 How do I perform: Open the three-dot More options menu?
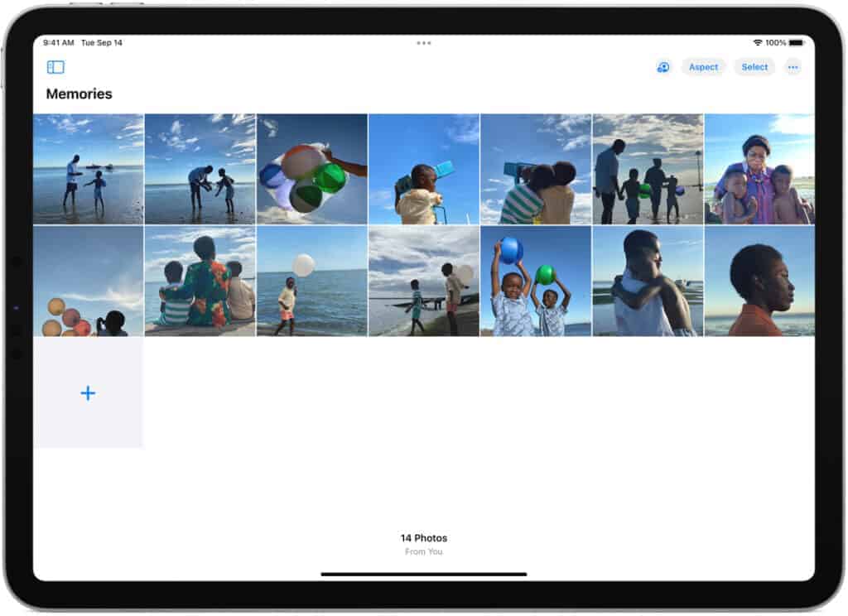tap(793, 67)
